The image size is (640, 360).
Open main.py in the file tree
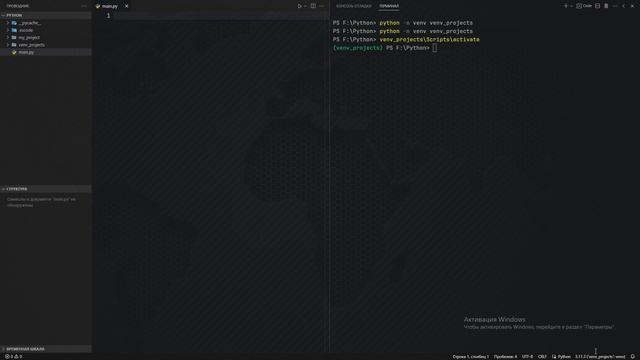point(46,52)
